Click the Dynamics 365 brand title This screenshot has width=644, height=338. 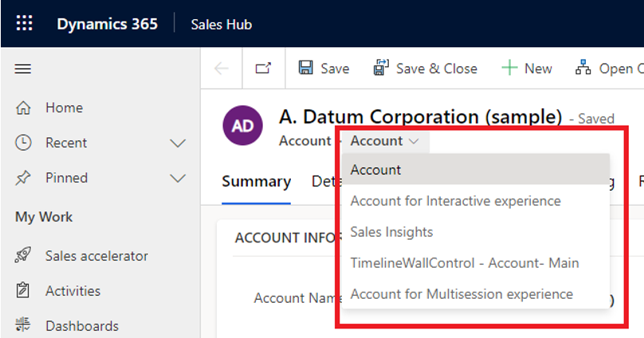click(107, 24)
